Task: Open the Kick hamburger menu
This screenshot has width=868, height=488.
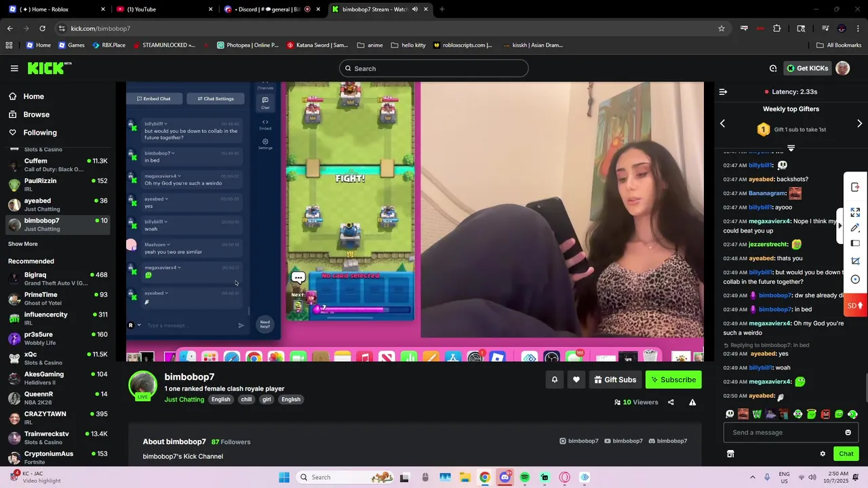Action: click(x=14, y=68)
